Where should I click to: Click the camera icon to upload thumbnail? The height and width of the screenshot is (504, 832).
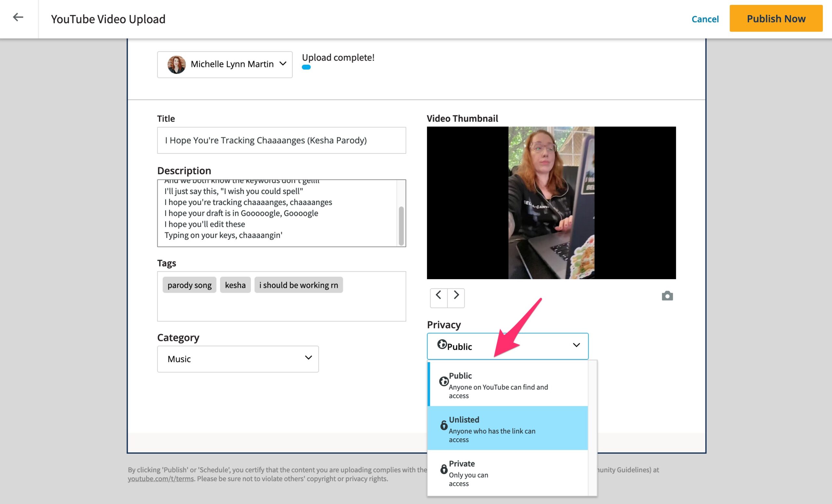pos(667,296)
